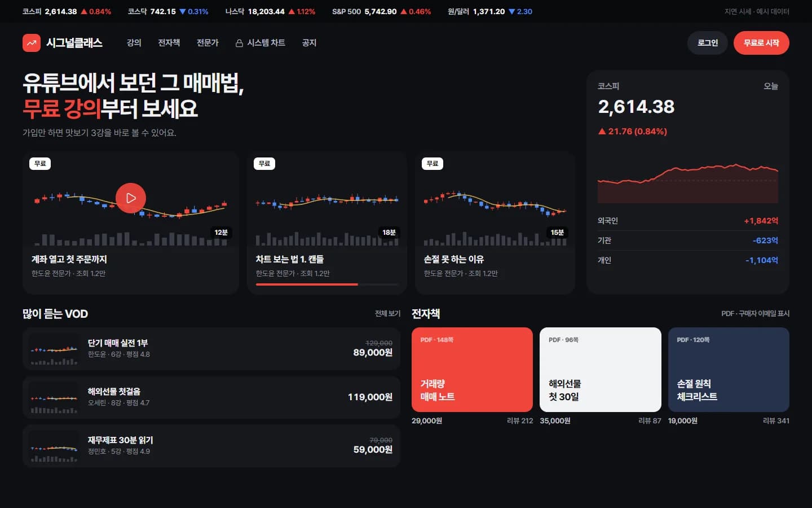Click progress bar under 차트 보는 법 1. 캔들
The width and height of the screenshot is (812, 508).
[327, 284]
